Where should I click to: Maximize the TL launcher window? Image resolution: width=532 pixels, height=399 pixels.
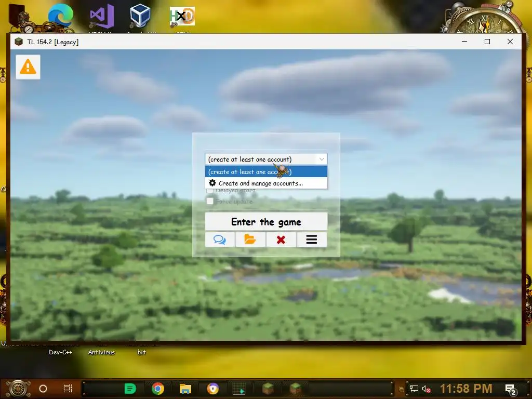click(487, 42)
